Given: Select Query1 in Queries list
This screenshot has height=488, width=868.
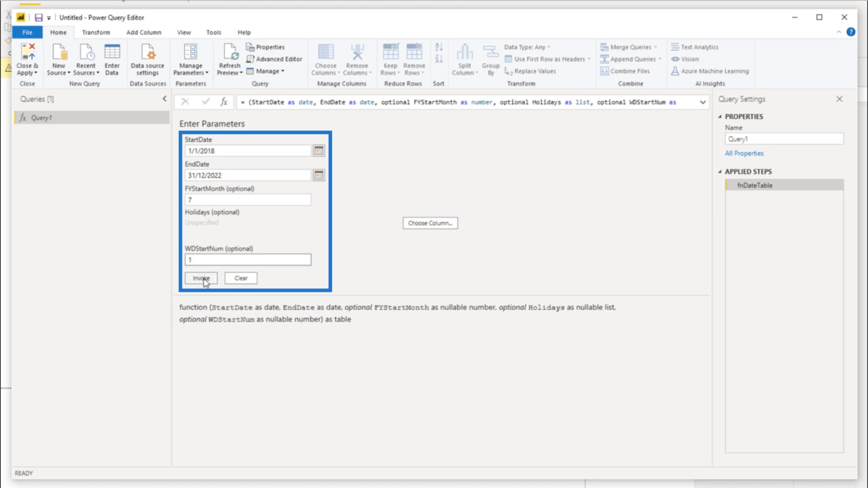Looking at the screenshot, I should tap(92, 118).
